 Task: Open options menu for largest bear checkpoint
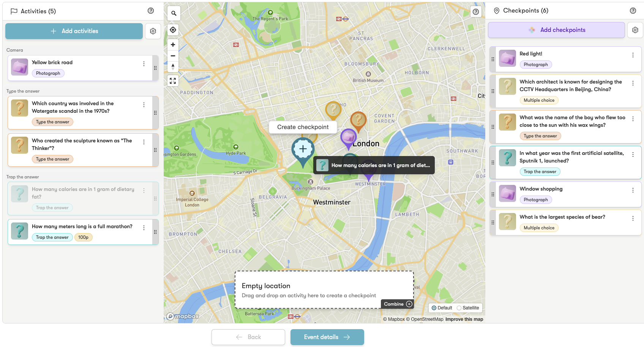(x=633, y=218)
